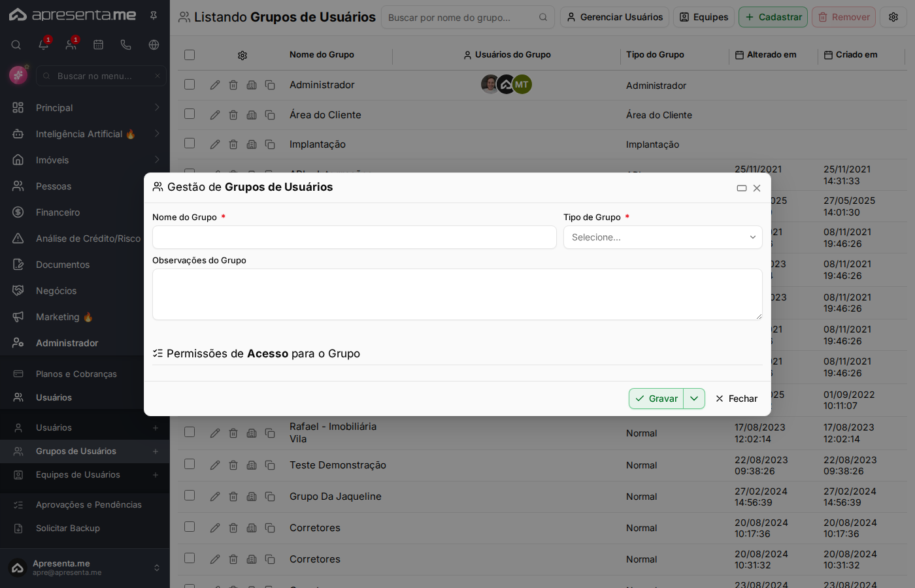The width and height of the screenshot is (915, 588).
Task: Click the Remover button
Action: tap(844, 17)
